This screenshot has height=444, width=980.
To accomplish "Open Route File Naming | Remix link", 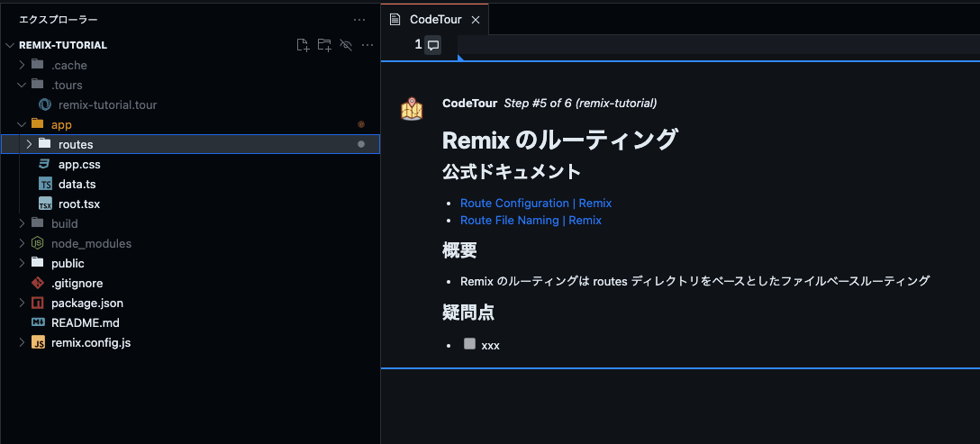I will (531, 220).
